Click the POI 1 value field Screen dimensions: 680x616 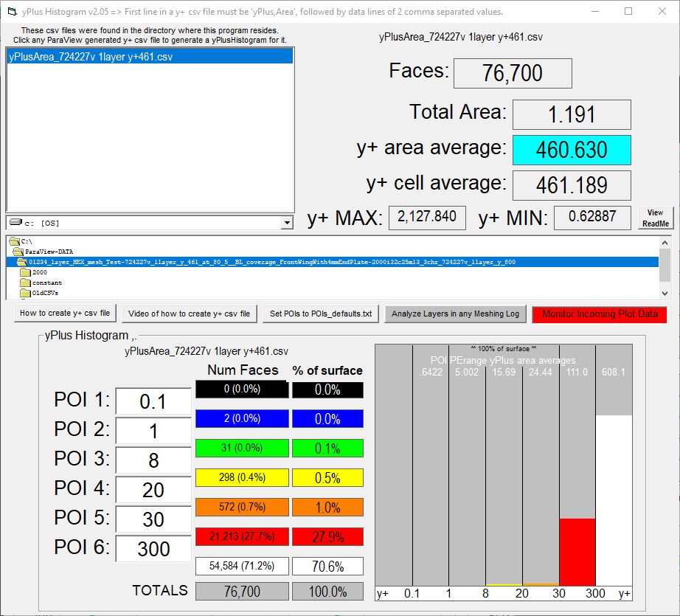pos(153,401)
